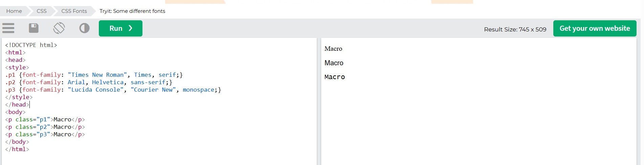
Task: Click the arrow chevron inside the Run button
Action: tap(131, 28)
